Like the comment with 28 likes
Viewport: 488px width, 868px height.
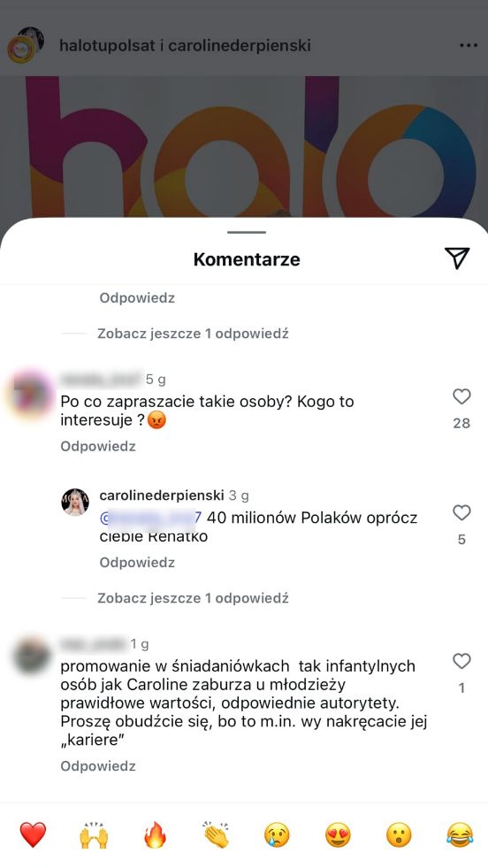pos(461,396)
